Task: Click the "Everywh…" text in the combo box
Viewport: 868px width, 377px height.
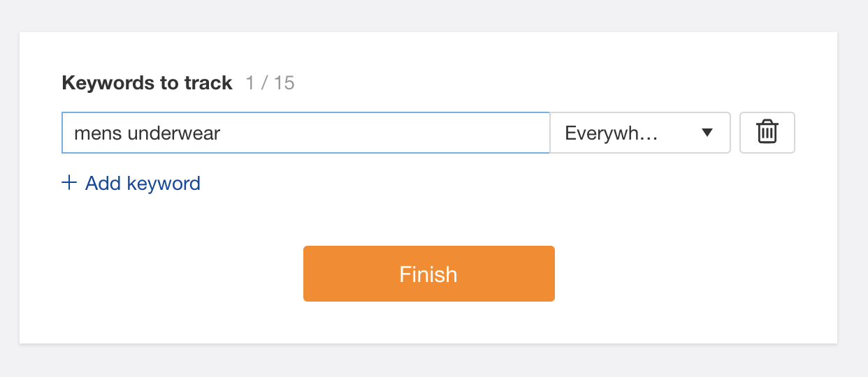Action: (611, 133)
